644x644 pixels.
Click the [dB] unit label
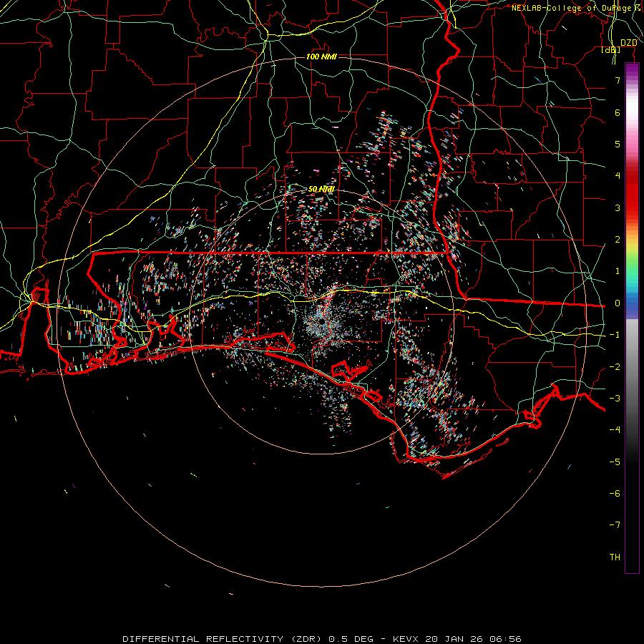tap(611, 50)
